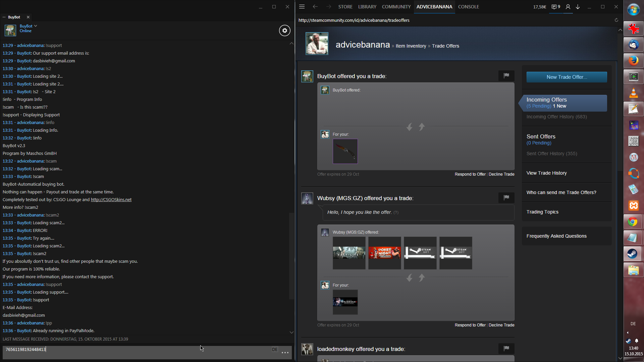Click flag icon on Wubsy's trade offer

click(506, 197)
